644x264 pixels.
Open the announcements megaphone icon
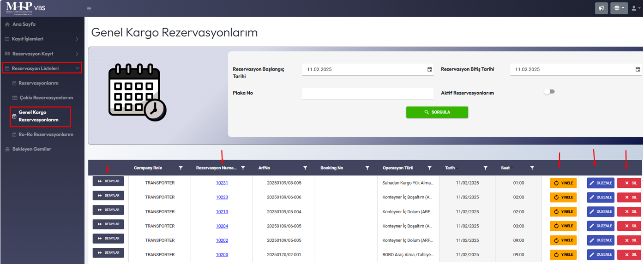point(601,8)
